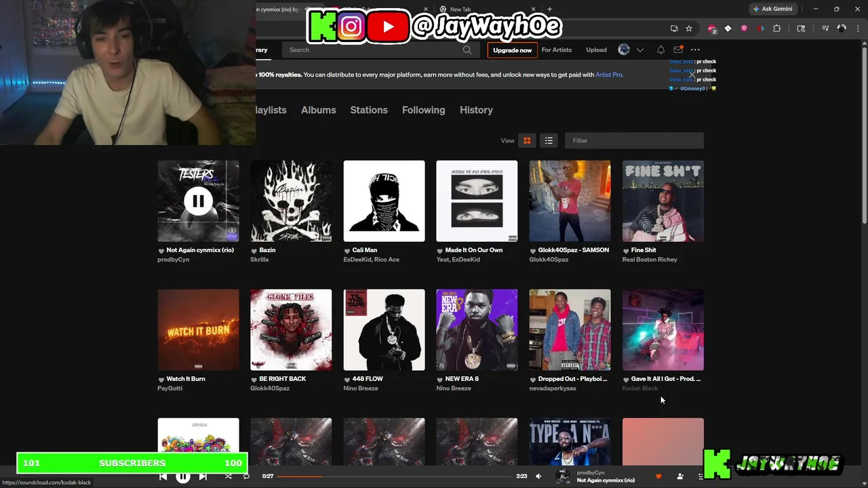Open Chrome's three-dot menu
This screenshot has width=868, height=488.
pyautogui.click(x=858, y=28)
